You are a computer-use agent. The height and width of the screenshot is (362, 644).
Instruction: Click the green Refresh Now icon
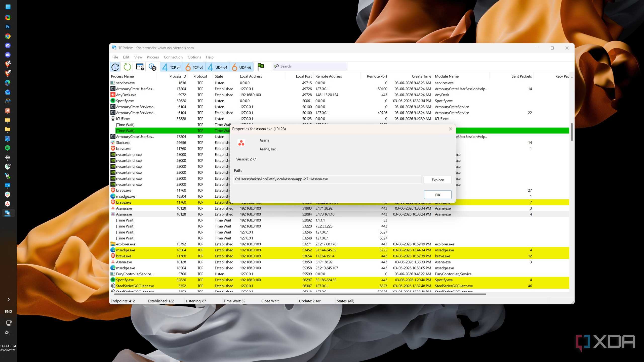(127, 67)
